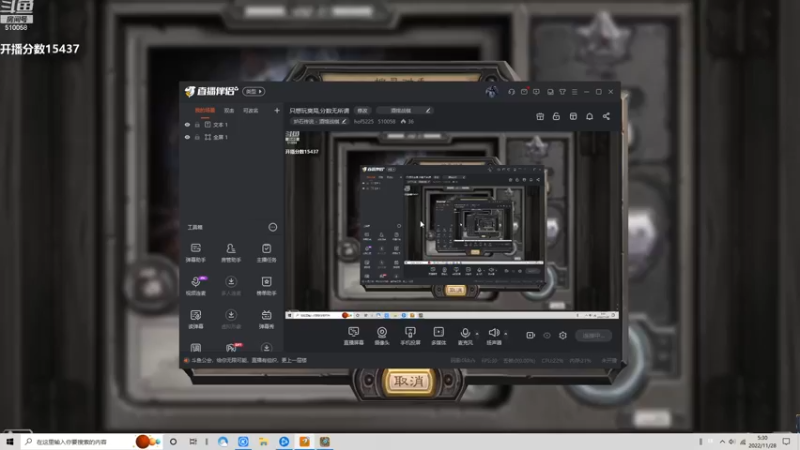Open the screen message icon in title bar
800x450 pixels.
(536, 92)
